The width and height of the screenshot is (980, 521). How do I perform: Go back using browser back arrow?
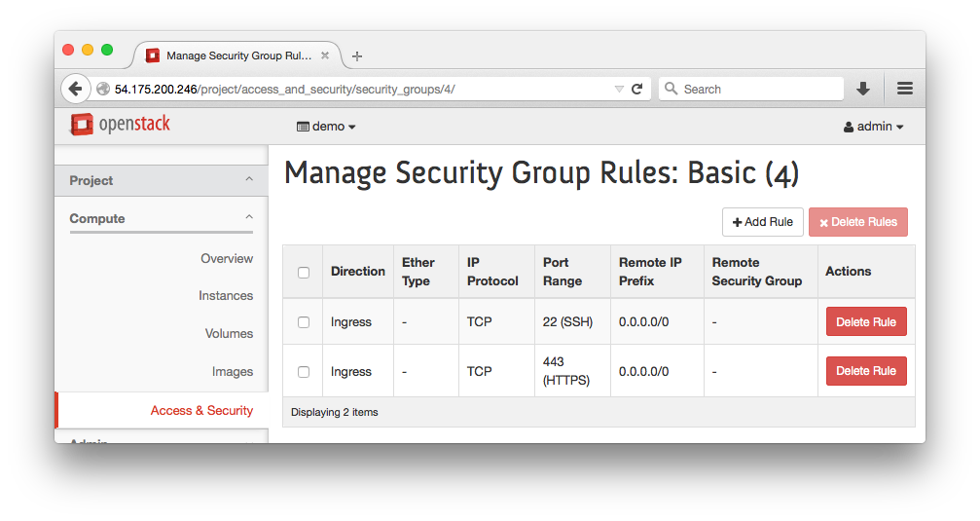(75, 89)
